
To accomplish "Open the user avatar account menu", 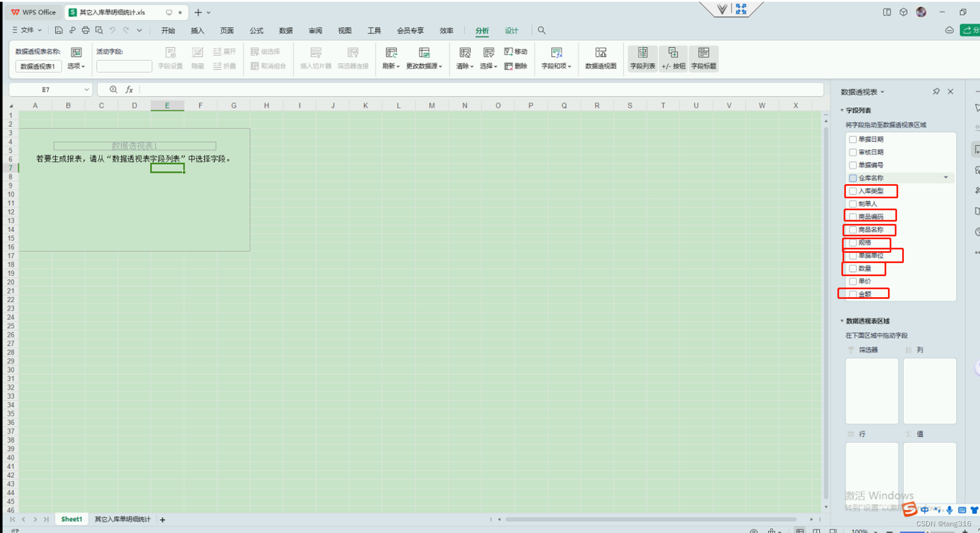I will tap(921, 12).
